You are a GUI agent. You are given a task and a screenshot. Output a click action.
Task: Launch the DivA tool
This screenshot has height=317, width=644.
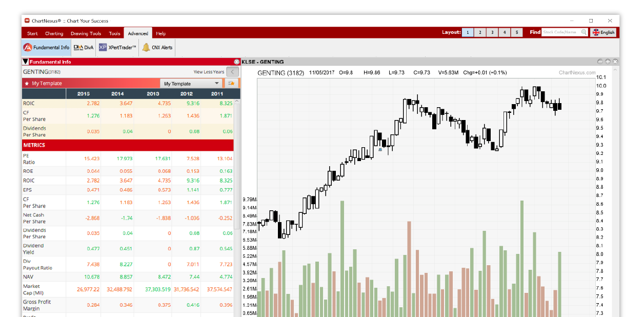point(84,48)
